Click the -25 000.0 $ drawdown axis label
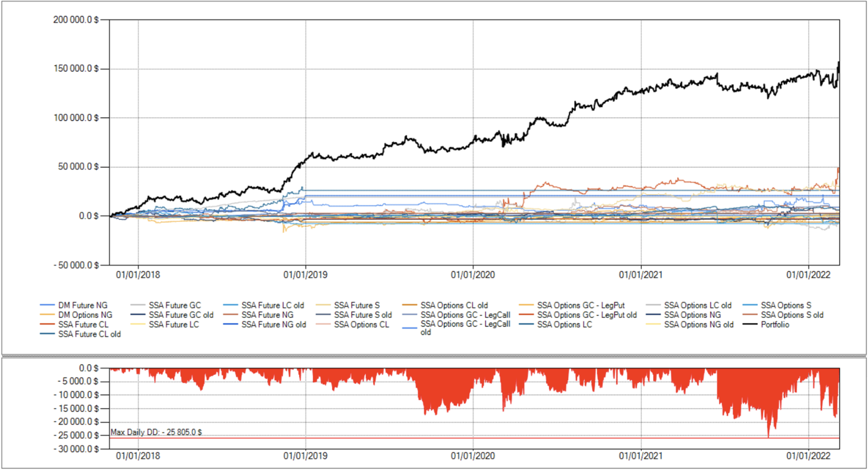This screenshot has height=471, width=868. pyautogui.click(x=78, y=436)
